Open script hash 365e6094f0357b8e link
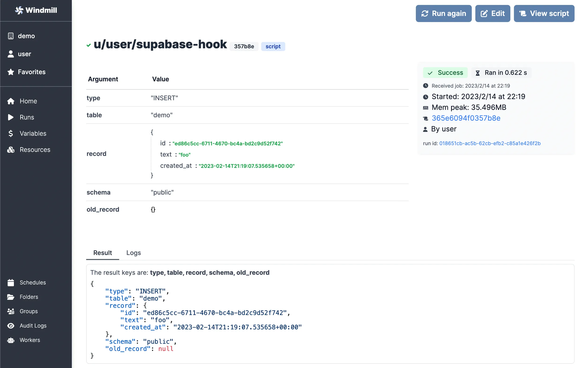This screenshot has height=368, width=588. click(466, 118)
